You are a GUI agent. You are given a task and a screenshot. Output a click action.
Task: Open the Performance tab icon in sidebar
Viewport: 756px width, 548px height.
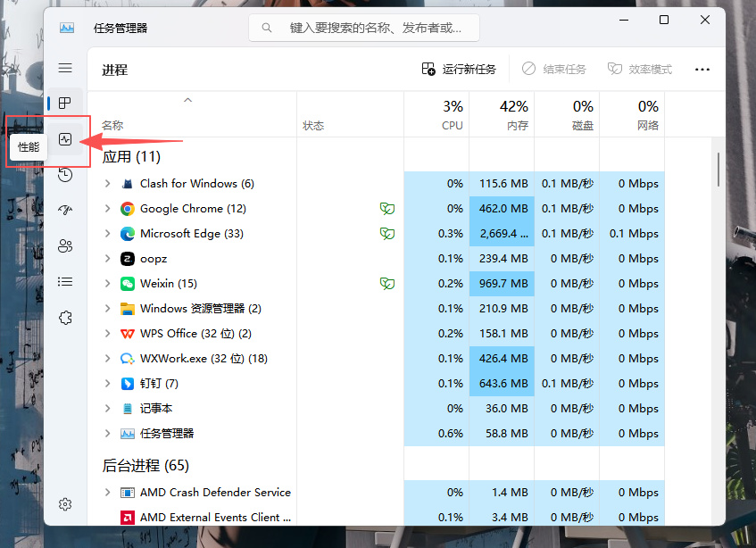[x=65, y=140]
